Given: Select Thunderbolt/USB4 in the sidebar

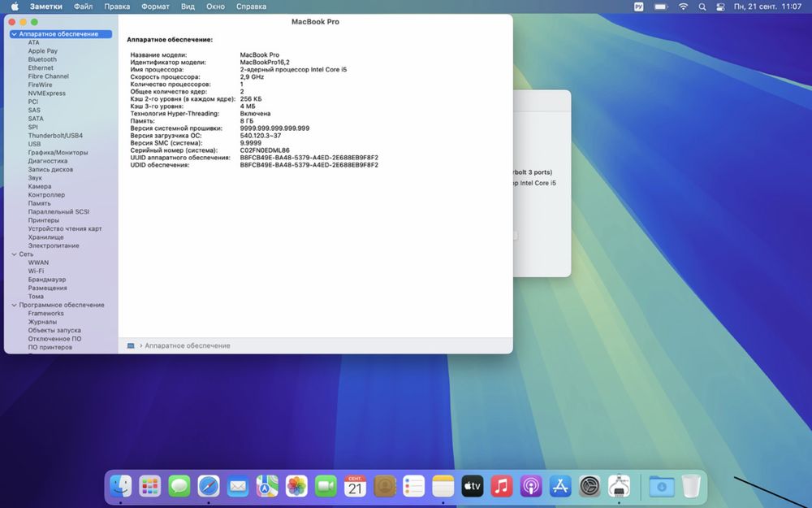Looking at the screenshot, I should tap(55, 136).
